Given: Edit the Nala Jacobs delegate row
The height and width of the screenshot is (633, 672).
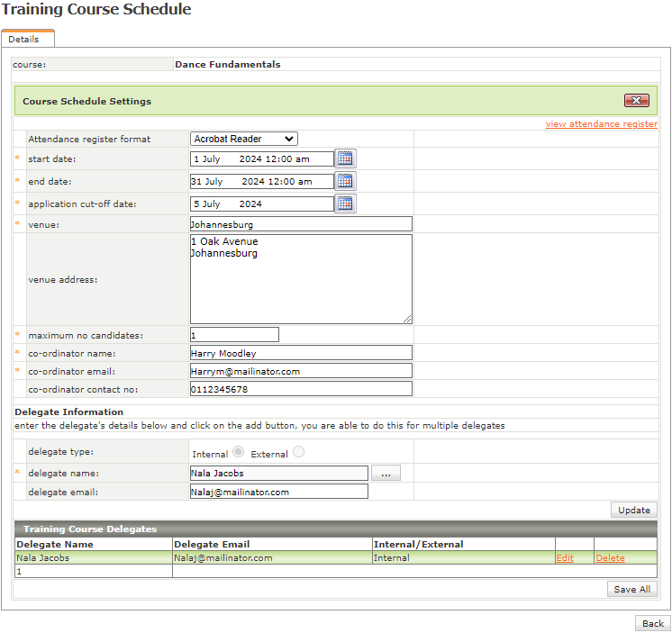Looking at the screenshot, I should click(x=565, y=558).
